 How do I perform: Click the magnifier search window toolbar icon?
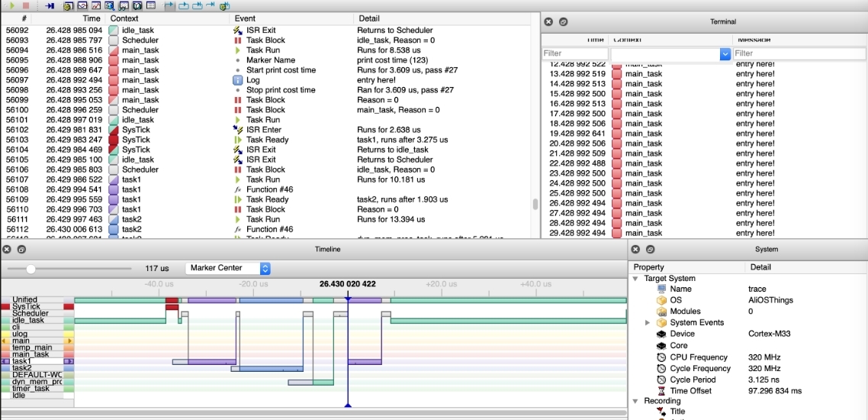pos(110,6)
